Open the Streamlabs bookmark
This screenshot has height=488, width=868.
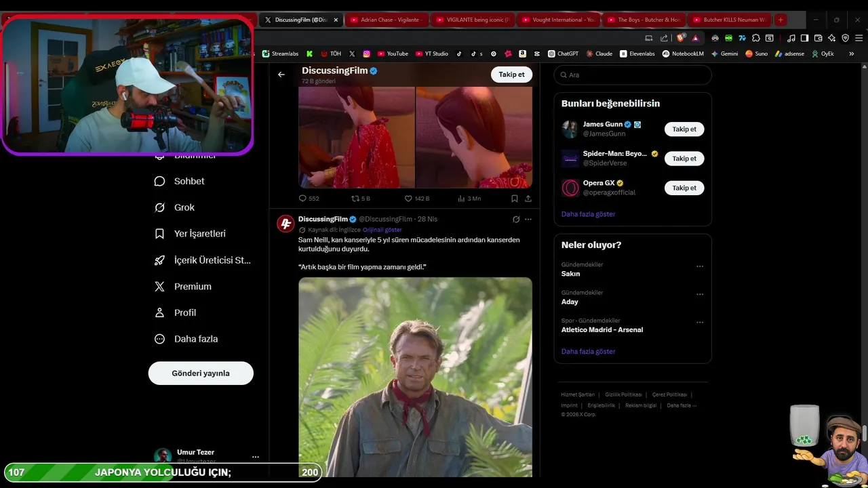pyautogui.click(x=280, y=54)
